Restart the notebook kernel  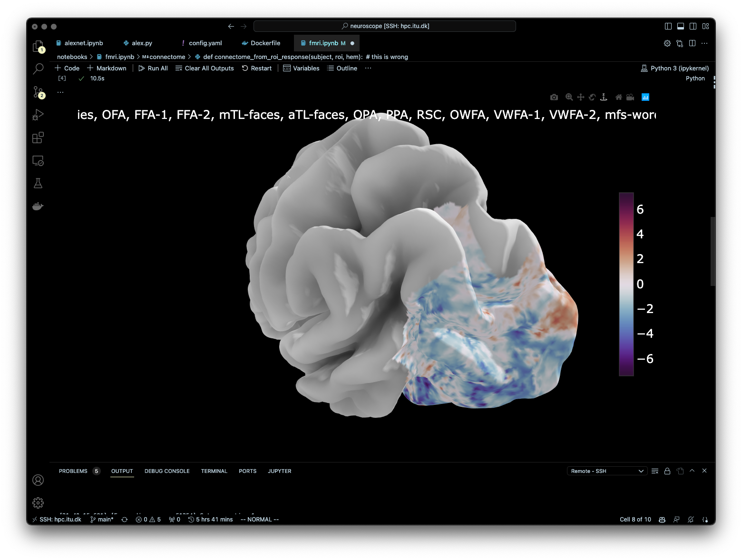[257, 68]
